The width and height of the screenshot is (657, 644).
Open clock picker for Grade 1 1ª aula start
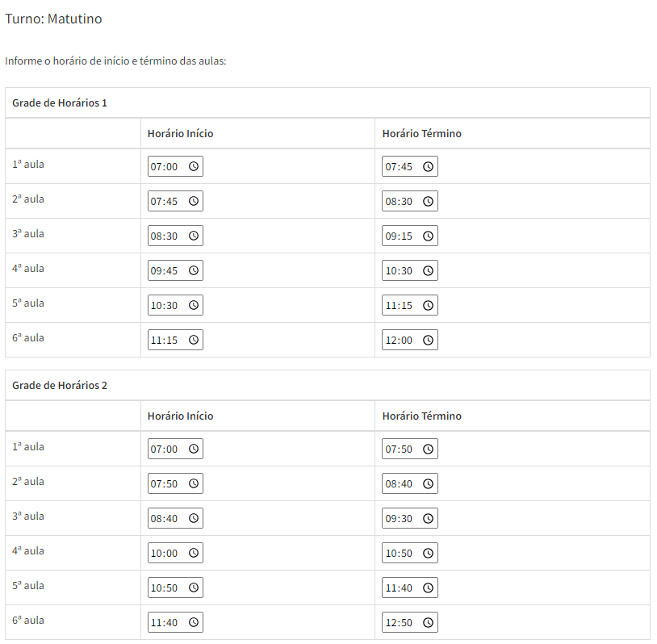pos(193,166)
